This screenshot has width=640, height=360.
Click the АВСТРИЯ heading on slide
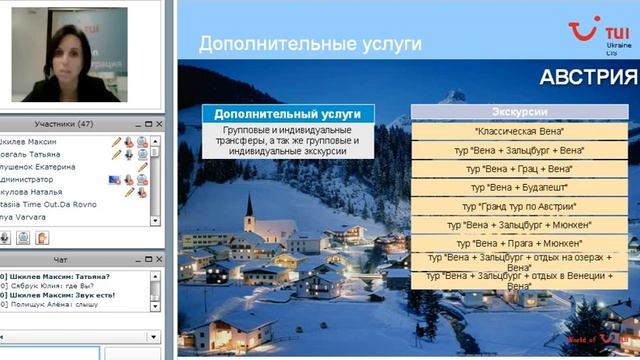point(589,77)
